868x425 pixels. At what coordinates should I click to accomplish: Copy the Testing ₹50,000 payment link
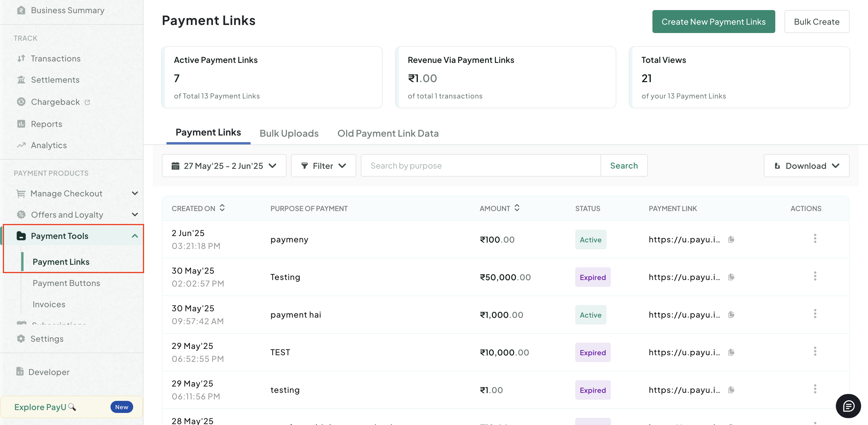click(x=731, y=277)
